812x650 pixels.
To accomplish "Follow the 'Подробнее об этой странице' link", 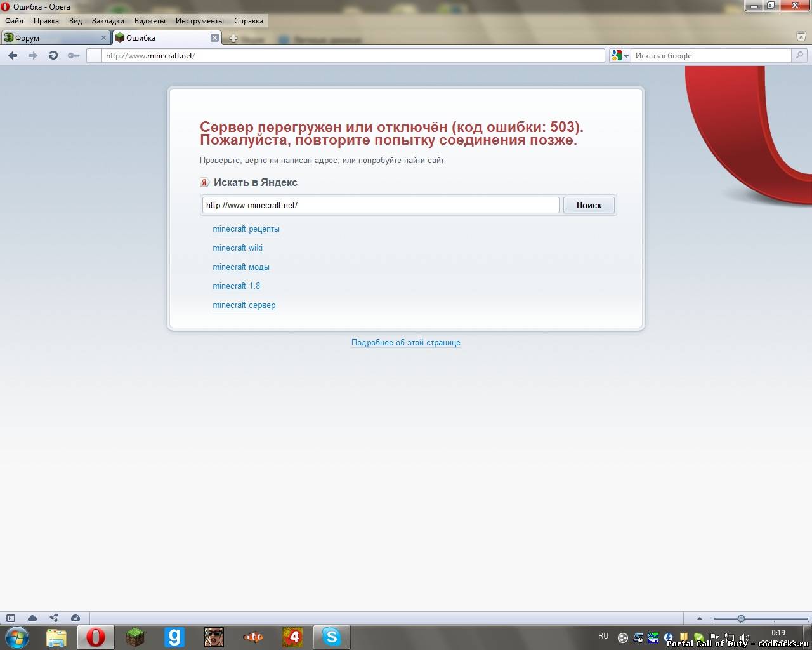I will (406, 343).
